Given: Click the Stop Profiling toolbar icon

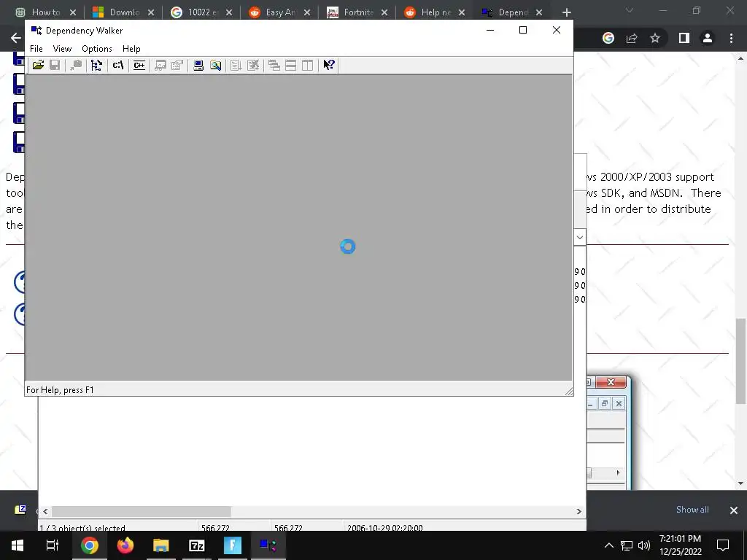Looking at the screenshot, I should point(253,65).
